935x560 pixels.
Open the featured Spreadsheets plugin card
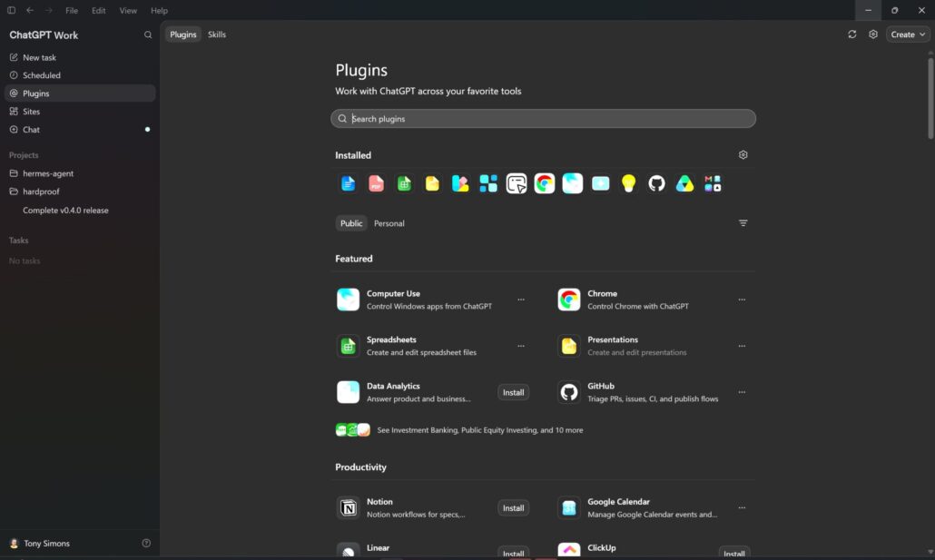pyautogui.click(x=432, y=346)
